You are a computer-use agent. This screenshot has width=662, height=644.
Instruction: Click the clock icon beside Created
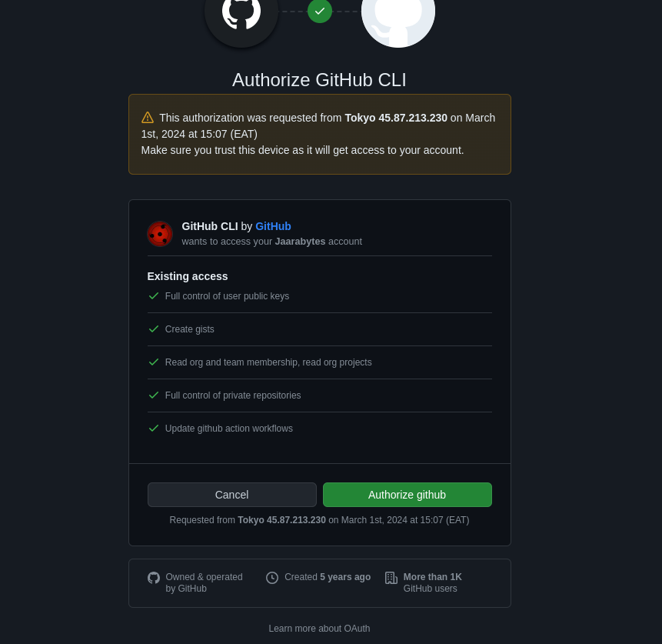pyautogui.click(x=272, y=578)
